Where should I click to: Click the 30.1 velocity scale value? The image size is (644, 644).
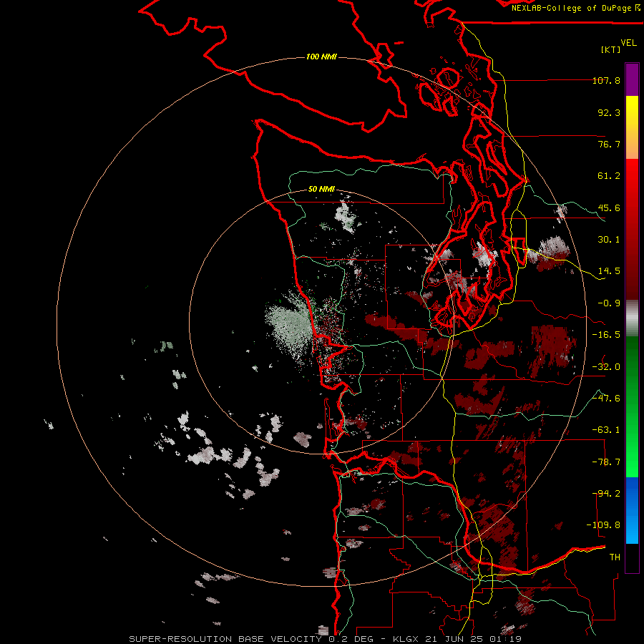click(609, 240)
